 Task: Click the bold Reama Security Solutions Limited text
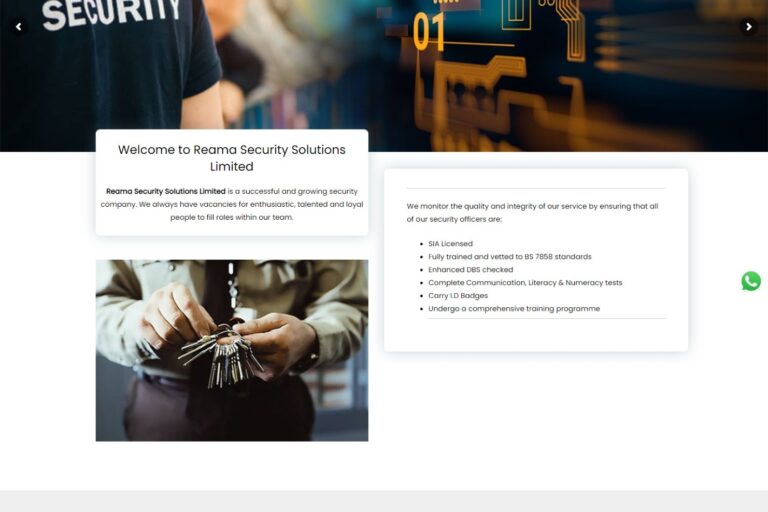[x=166, y=191]
